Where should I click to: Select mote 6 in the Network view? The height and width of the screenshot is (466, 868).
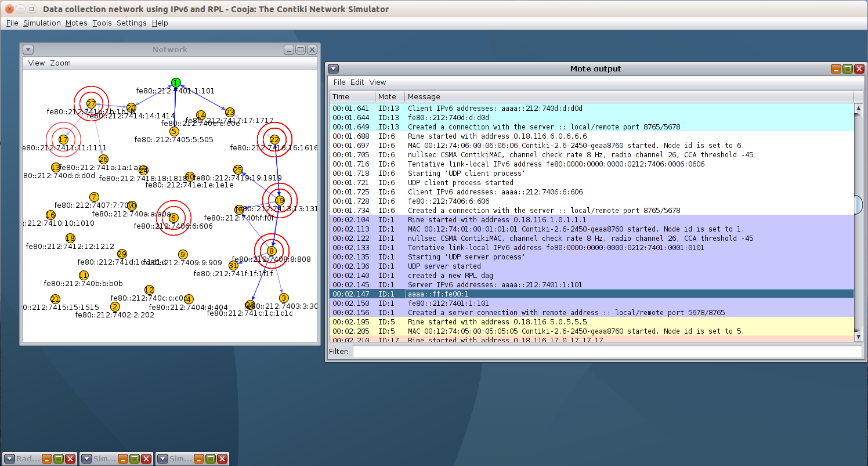tap(173, 218)
